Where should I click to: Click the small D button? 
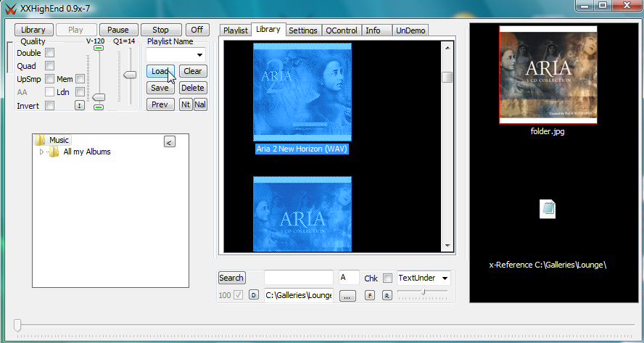click(254, 295)
